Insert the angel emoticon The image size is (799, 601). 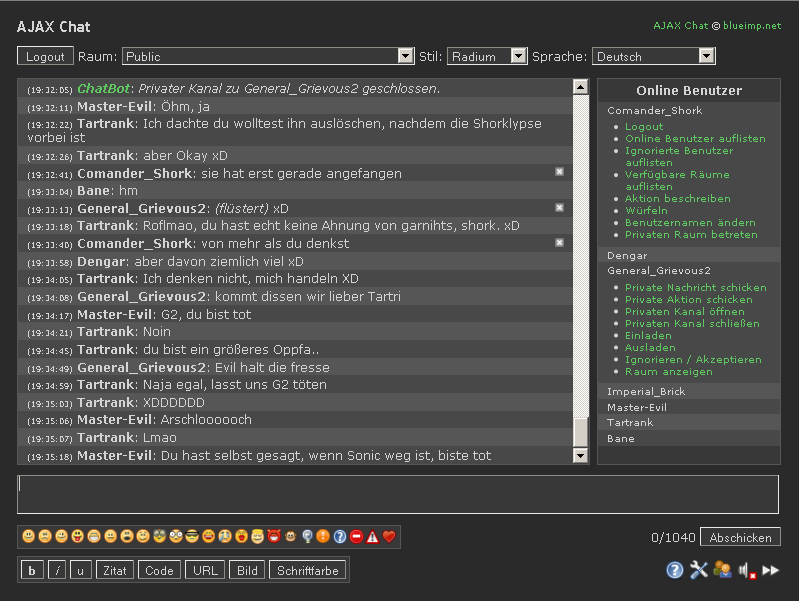257,536
